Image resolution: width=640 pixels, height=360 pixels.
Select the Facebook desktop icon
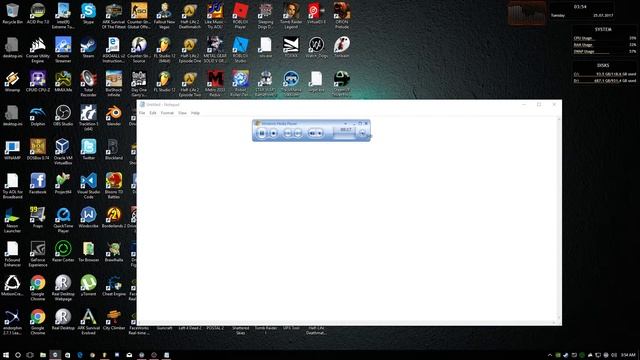38,184
